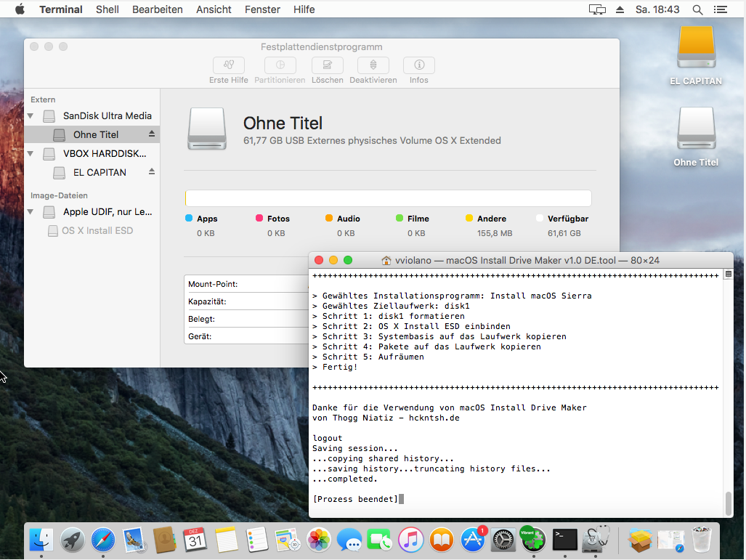
Task: Open Launchpad from the Dock
Action: pyautogui.click(x=73, y=540)
